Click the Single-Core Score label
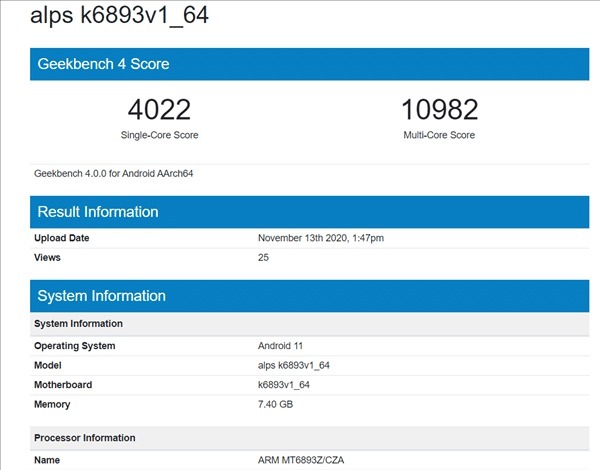Screen dimensions: 600x470 159,135
